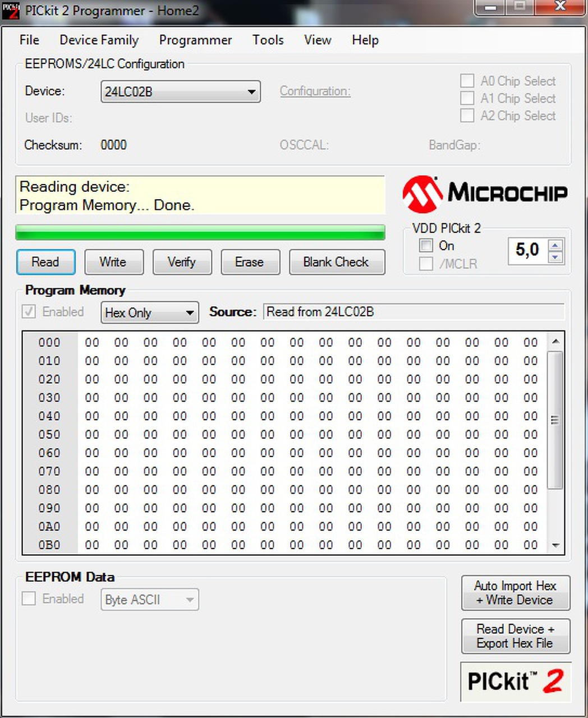Click the Microchip logo
588x718 pixels.
tap(485, 194)
